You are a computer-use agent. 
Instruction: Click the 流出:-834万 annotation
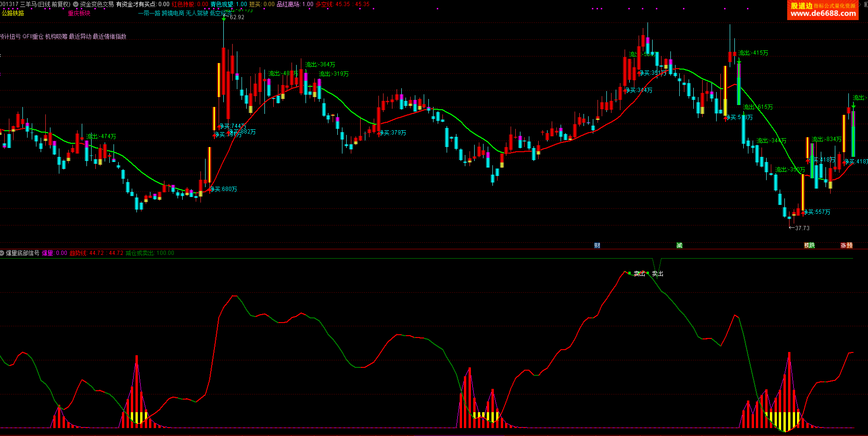(x=826, y=139)
